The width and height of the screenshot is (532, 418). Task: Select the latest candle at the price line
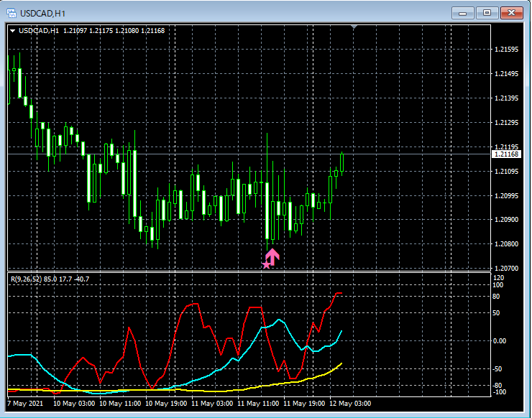click(x=342, y=163)
